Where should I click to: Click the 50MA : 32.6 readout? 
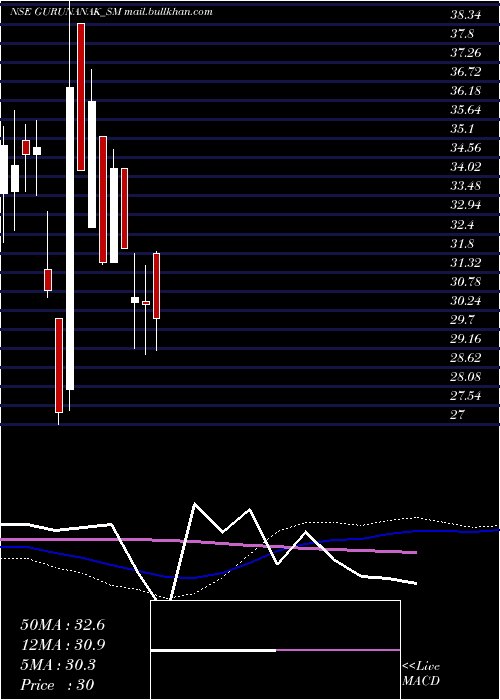[x=62, y=625]
